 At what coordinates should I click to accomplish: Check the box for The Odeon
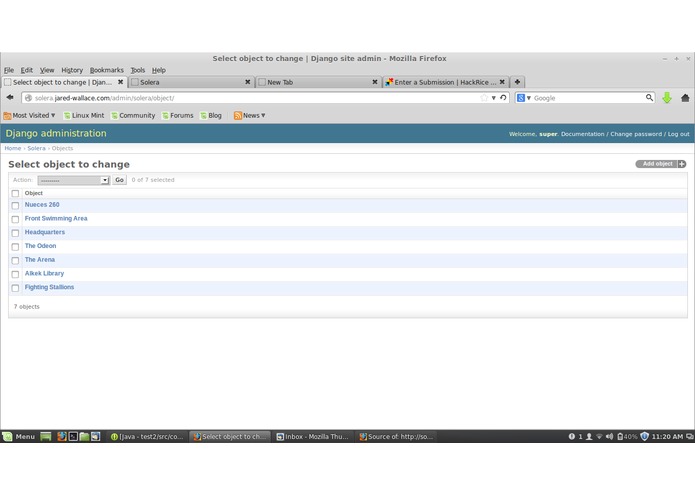(x=15, y=247)
